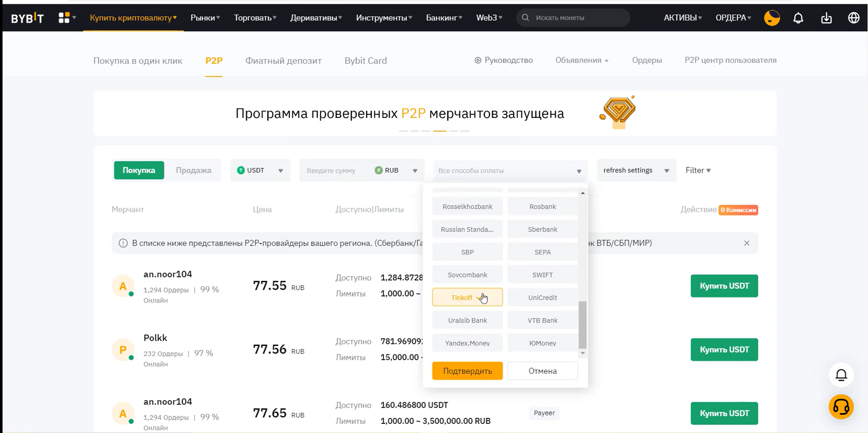Viewport: 868px width, 433px height.
Task: Select the SWIFT payment method
Action: pyautogui.click(x=543, y=275)
